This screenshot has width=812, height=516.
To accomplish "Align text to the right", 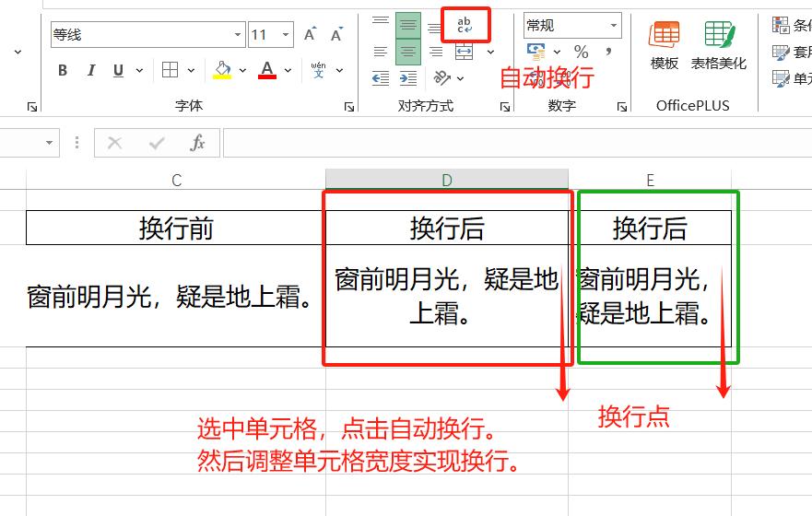I will (x=436, y=52).
